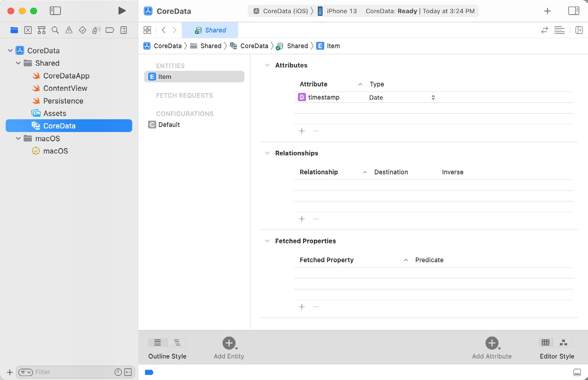The width and height of the screenshot is (588, 380).
Task: Open the Source Control navigator
Action: (28, 30)
